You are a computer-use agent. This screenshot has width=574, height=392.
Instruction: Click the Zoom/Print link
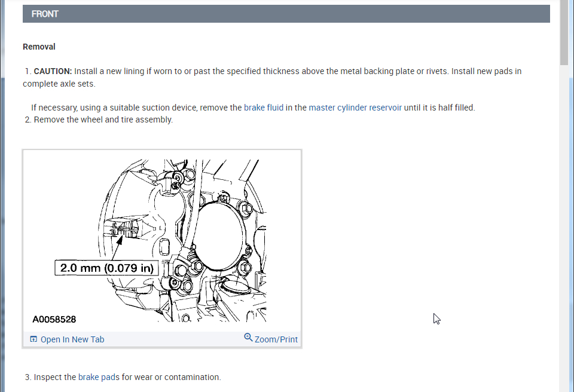(276, 339)
